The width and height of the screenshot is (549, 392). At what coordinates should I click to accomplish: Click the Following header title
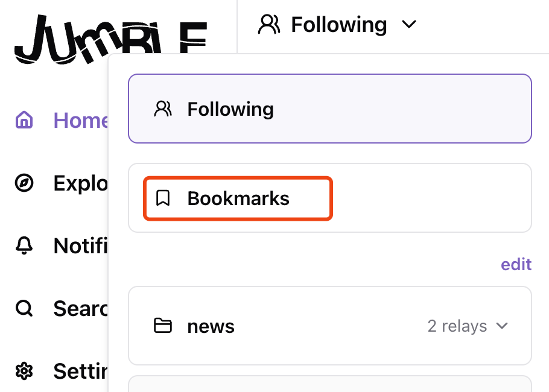[338, 25]
